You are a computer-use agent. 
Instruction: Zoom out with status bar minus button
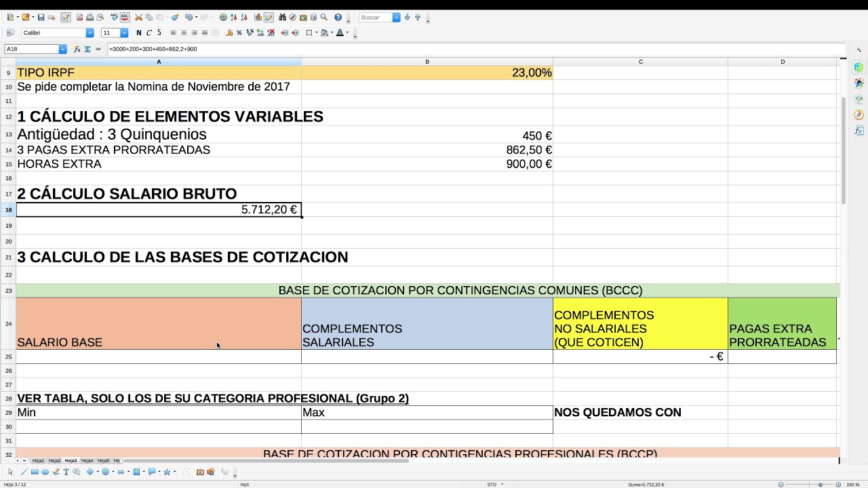[x=781, y=485]
